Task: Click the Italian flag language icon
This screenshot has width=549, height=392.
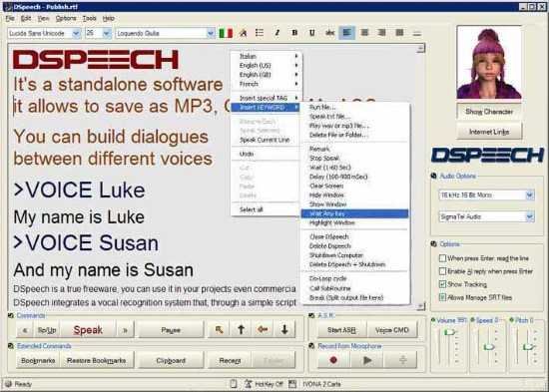Action: pos(226,33)
